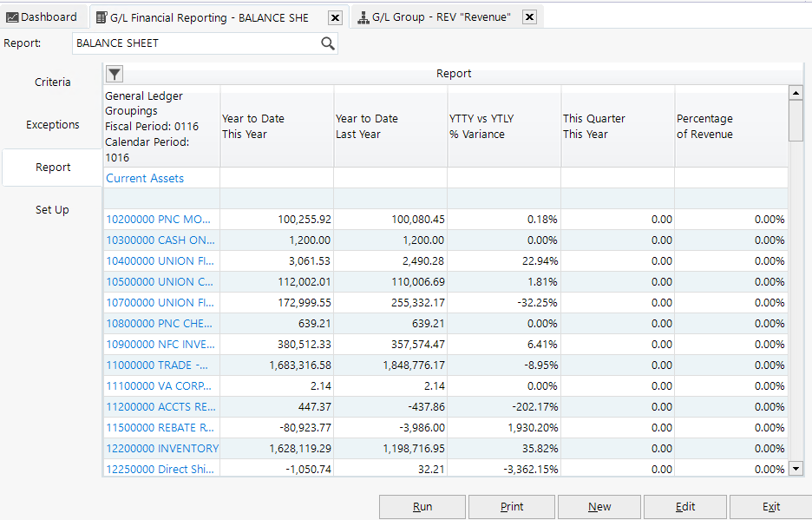Click the hierarchy icon on the G/L Group tab

363,16
